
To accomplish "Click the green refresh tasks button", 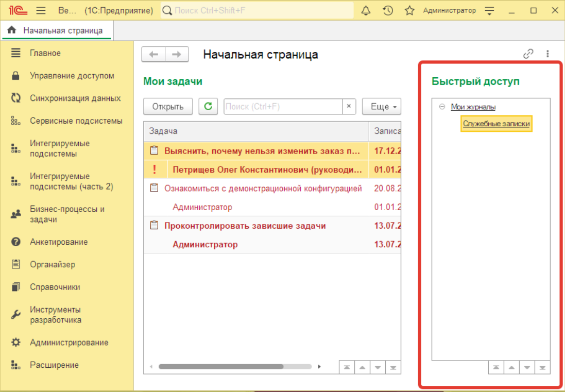I will 208,106.
